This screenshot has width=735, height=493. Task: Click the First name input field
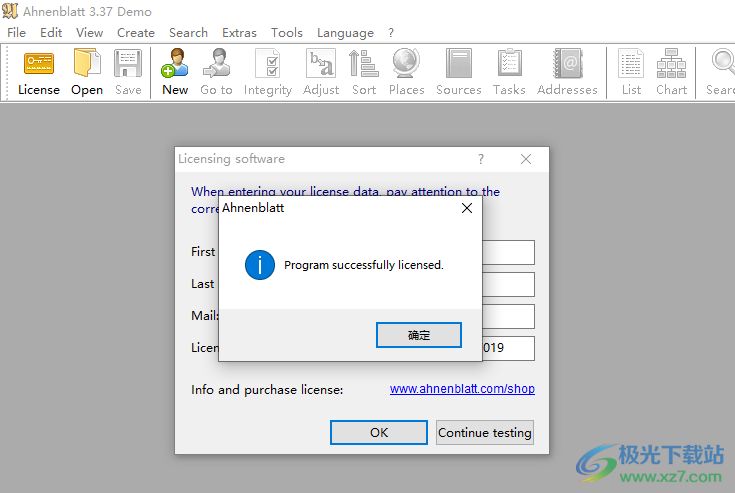(508, 253)
